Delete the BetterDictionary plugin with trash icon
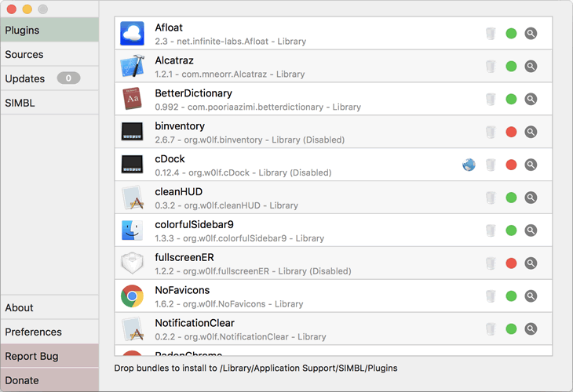573x392 pixels. (x=491, y=100)
